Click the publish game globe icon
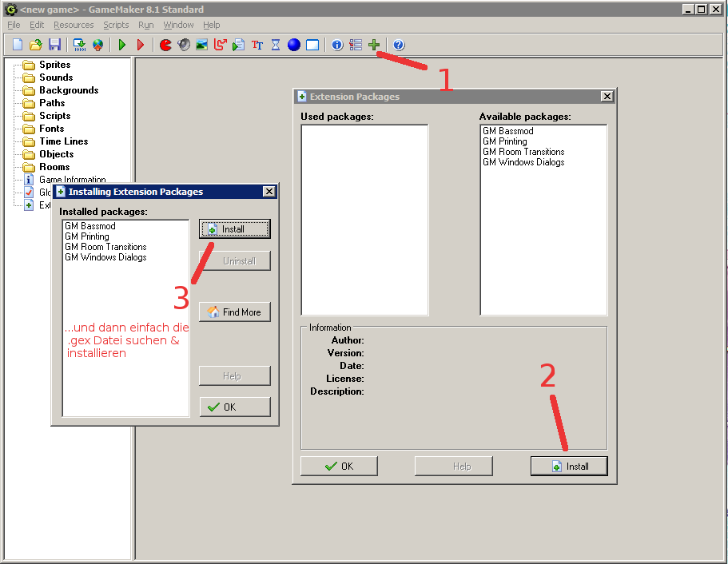The height and width of the screenshot is (564, 728). 98,45
